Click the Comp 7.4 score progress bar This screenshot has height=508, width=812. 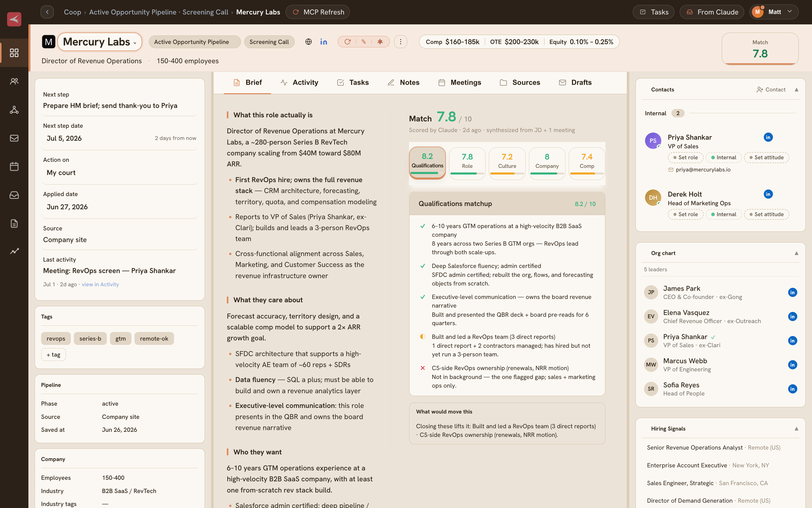pos(587,174)
